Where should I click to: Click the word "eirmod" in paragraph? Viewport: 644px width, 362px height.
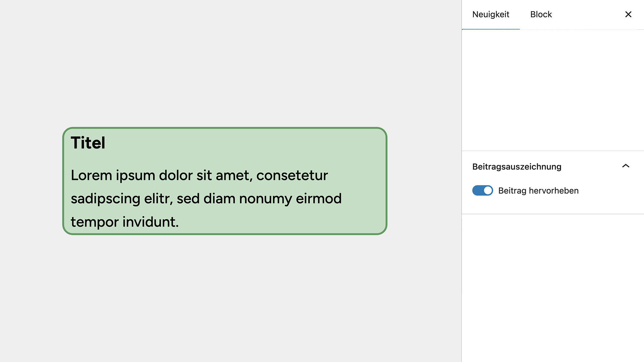coord(319,199)
